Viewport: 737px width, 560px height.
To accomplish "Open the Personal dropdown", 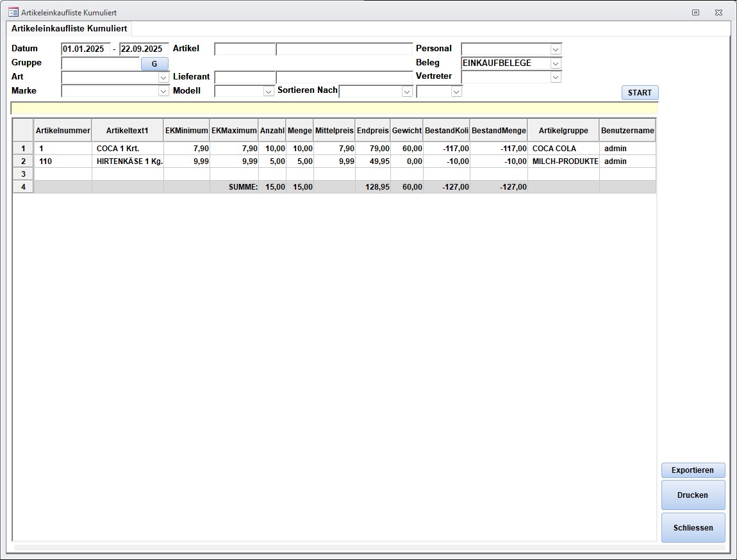I will pyautogui.click(x=556, y=49).
